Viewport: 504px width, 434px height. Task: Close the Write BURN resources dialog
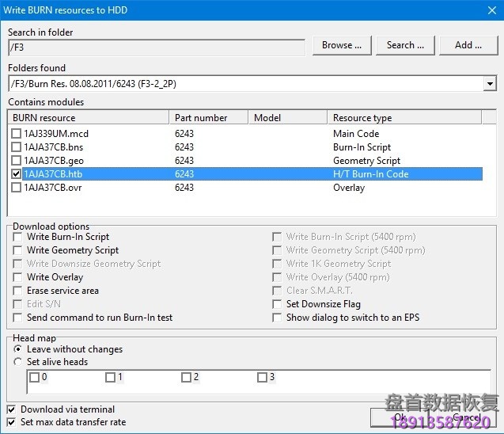pyautogui.click(x=488, y=10)
